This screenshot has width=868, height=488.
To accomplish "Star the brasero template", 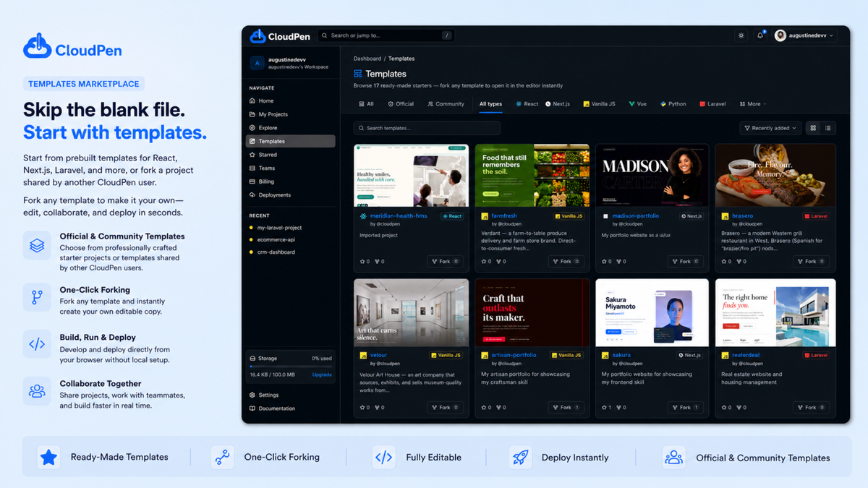I will (726, 262).
